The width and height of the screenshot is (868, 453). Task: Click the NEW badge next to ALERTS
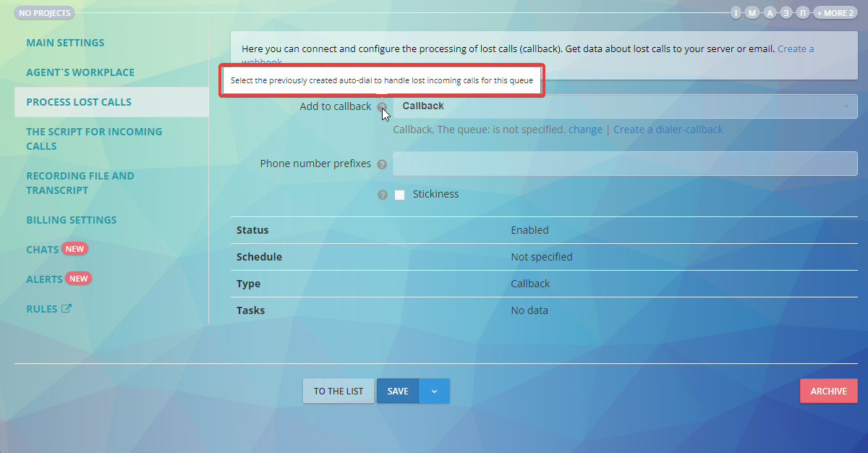[79, 278]
